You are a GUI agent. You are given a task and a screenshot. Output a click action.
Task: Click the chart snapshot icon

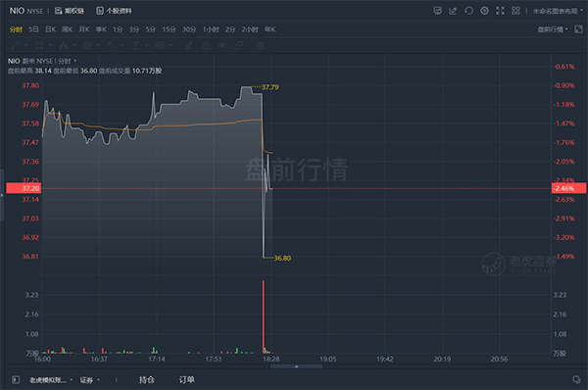(x=438, y=11)
